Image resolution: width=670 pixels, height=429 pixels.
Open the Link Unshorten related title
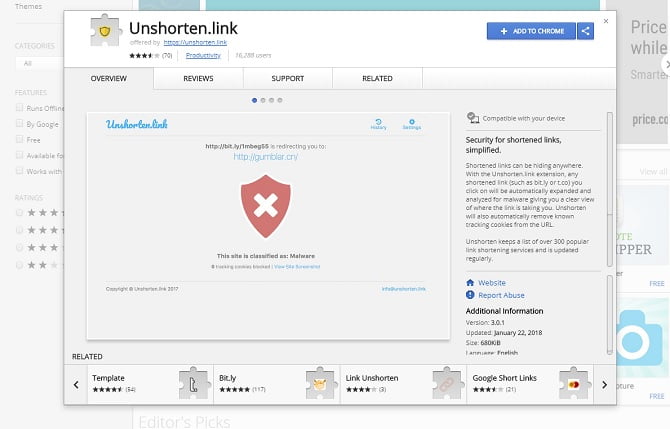point(372,378)
